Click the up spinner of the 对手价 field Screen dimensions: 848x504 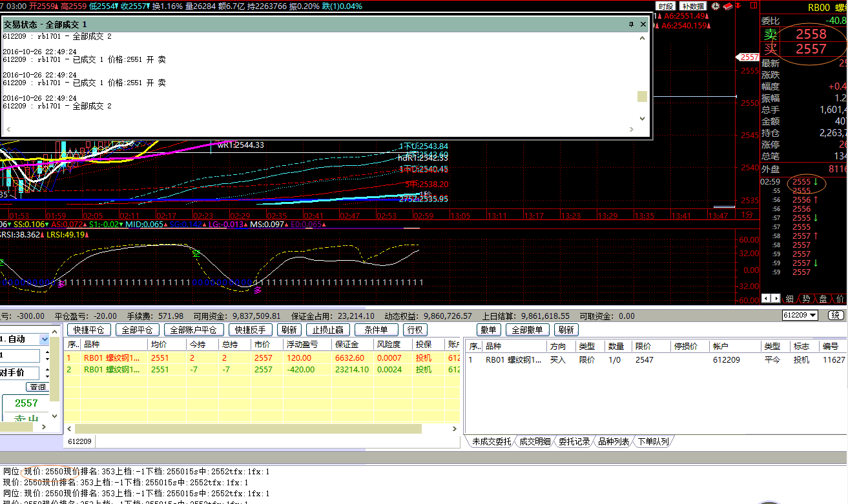coord(47,369)
